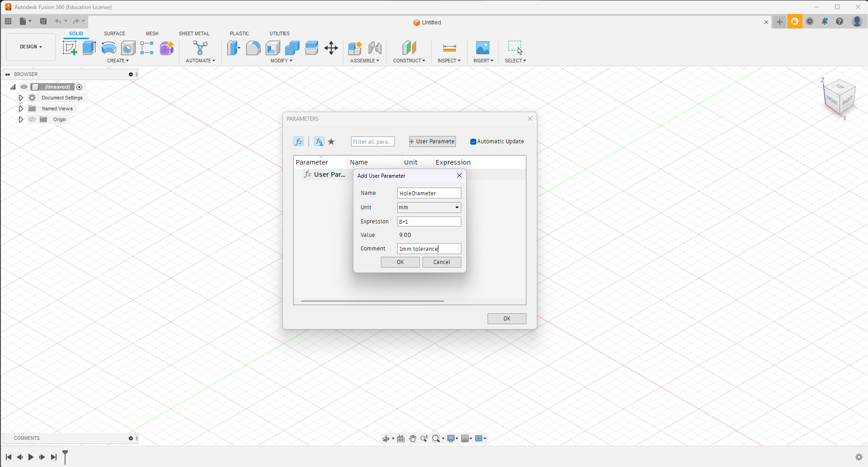Select the Insert image tool
This screenshot has height=467, width=868.
[483, 48]
